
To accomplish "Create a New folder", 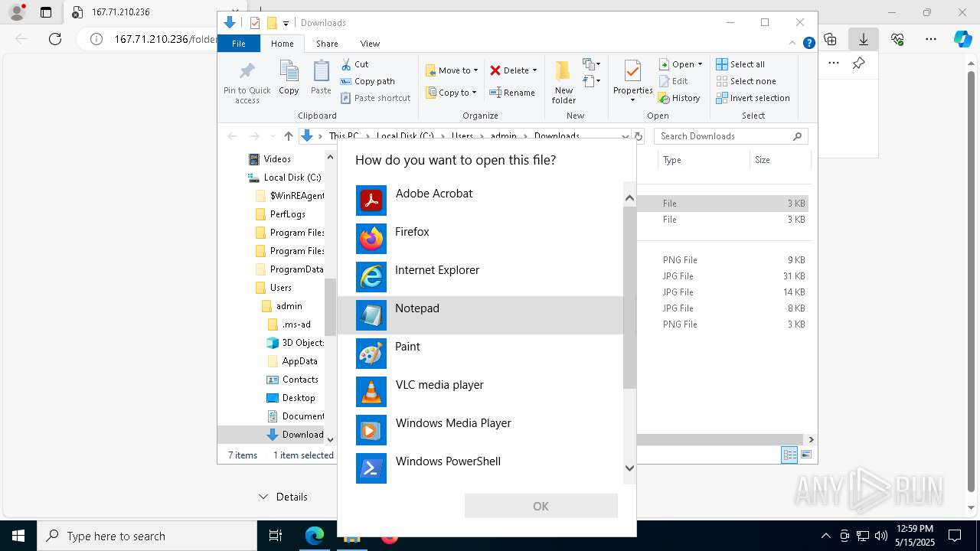I will (x=563, y=82).
